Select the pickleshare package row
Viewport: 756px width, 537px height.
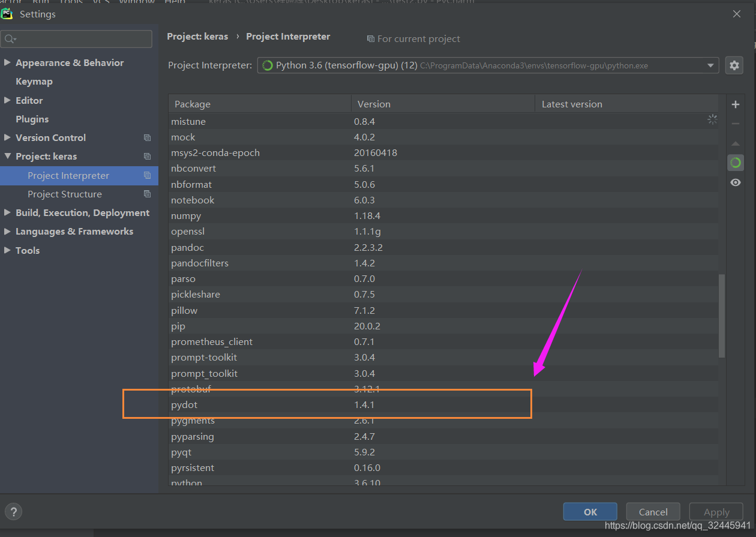(x=443, y=295)
